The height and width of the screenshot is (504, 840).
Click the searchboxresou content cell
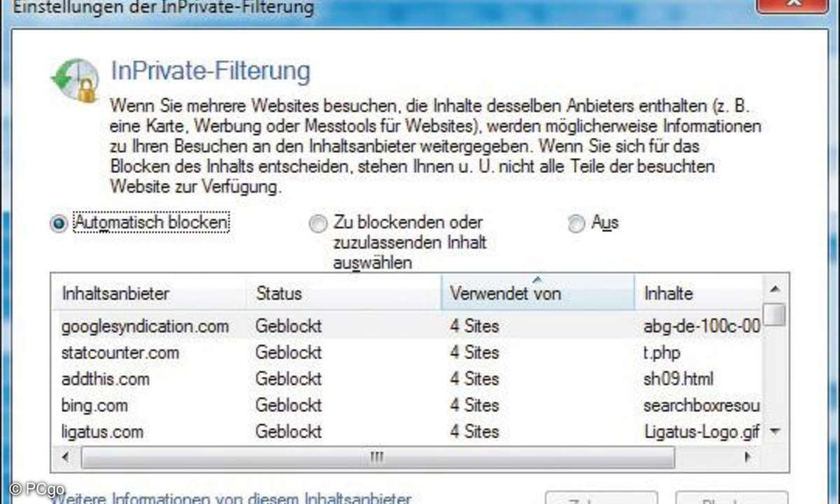(x=701, y=405)
